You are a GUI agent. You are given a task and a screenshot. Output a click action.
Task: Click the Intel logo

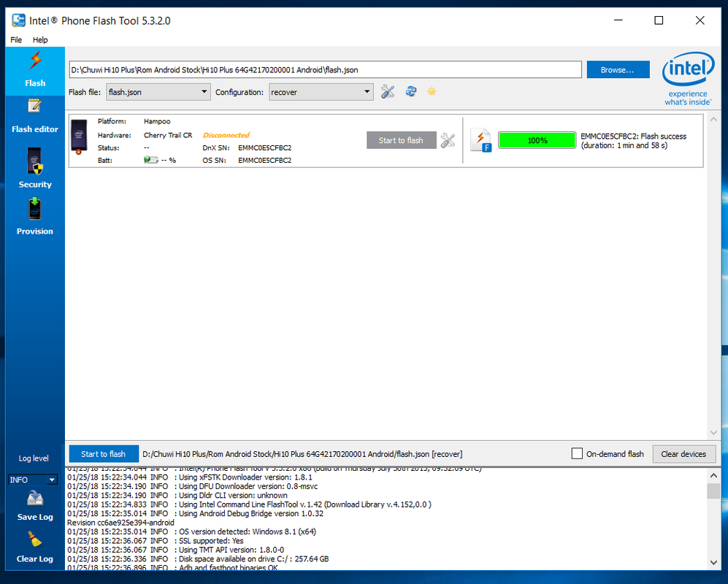pyautogui.click(x=688, y=79)
